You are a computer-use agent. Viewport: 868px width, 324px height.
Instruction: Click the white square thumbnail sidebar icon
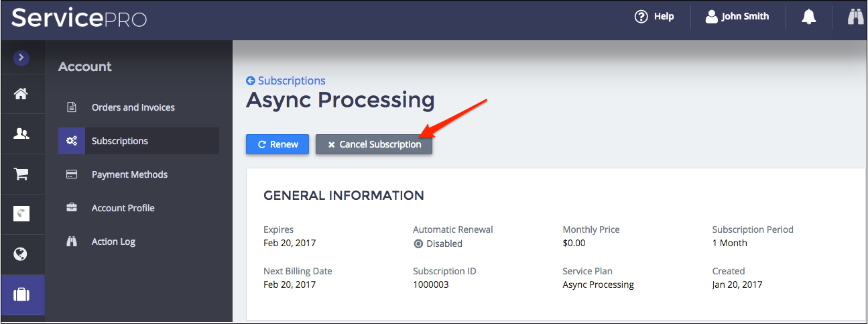[x=21, y=214]
